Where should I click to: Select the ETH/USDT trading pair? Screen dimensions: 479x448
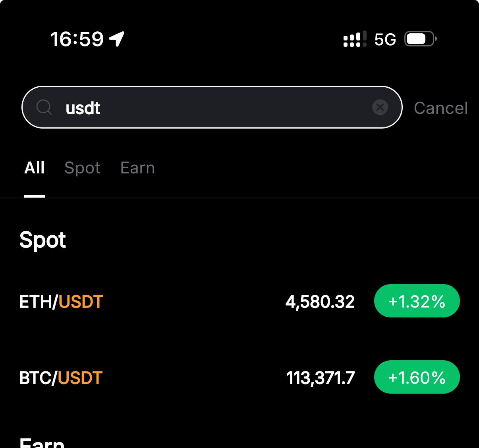click(61, 301)
